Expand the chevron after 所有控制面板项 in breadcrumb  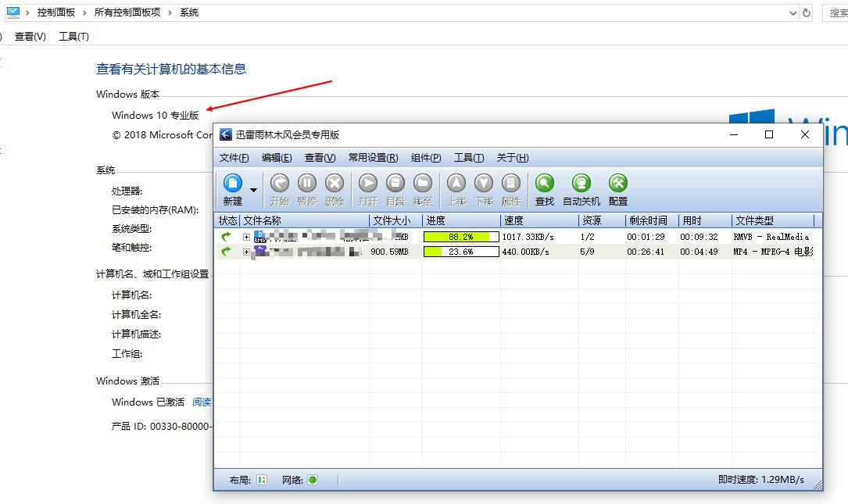[170, 13]
